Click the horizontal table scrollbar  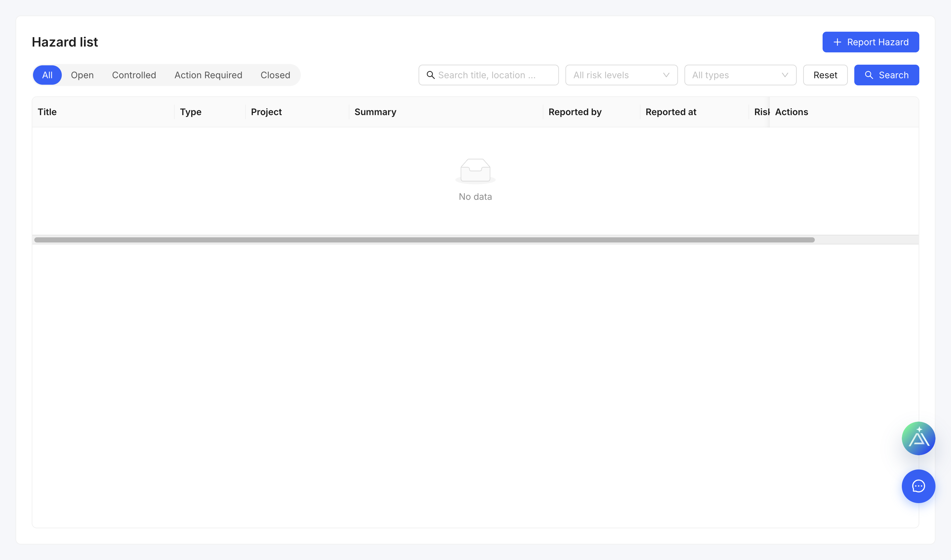click(x=424, y=240)
